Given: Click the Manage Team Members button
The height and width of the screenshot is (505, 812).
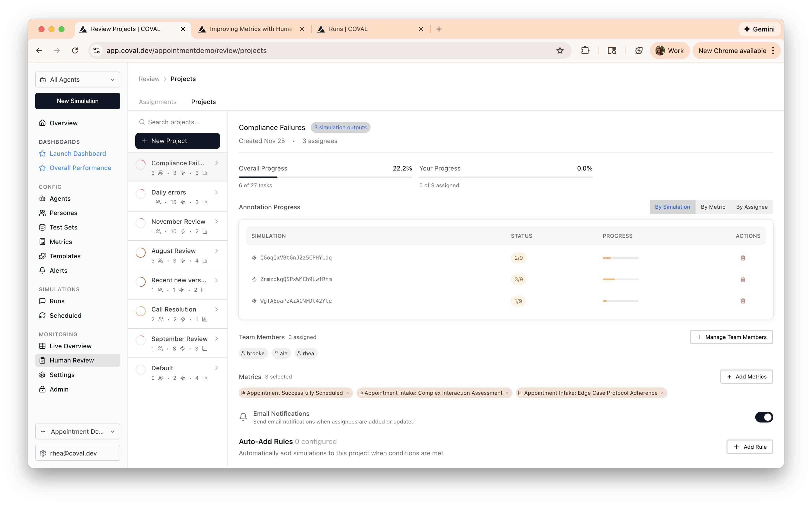Looking at the screenshot, I should pyautogui.click(x=731, y=337).
